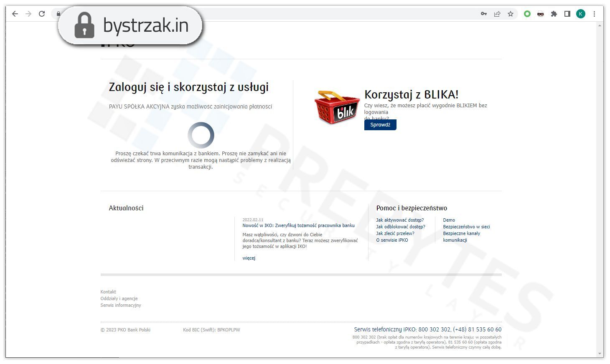Click the Chrome profile avatar
The height and width of the screenshot is (364, 610).
[x=580, y=13]
